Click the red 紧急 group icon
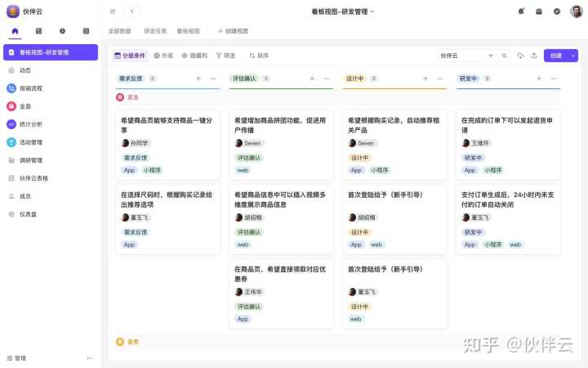The image size is (588, 368). coord(120,97)
